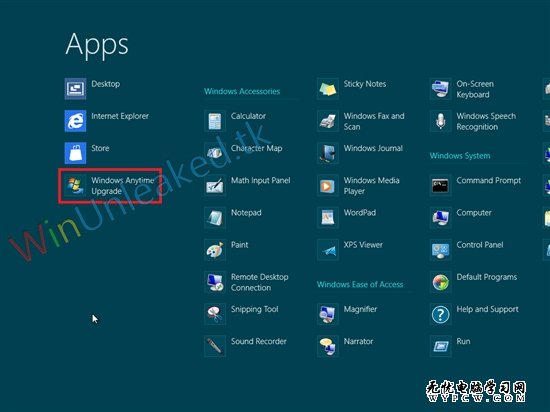
Task: Click the 'Notepad' label
Action: click(x=246, y=213)
